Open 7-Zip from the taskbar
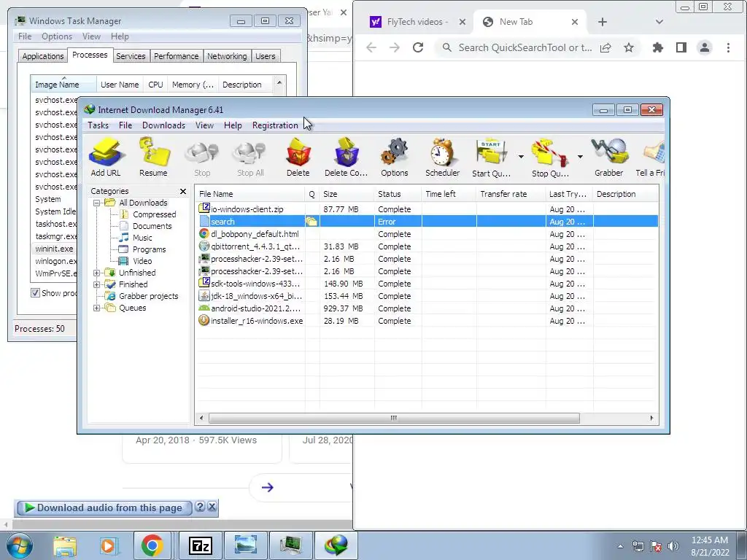This screenshot has height=560, width=747. (201, 545)
